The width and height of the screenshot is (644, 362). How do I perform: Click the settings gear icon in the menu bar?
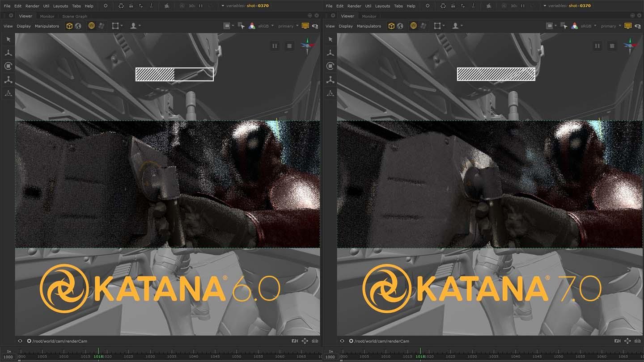106,6
